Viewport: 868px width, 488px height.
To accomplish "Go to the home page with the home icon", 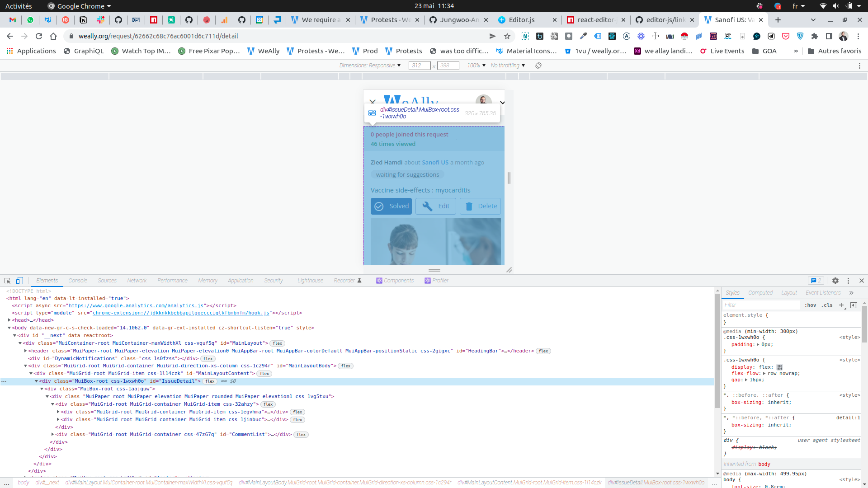I will [x=53, y=36].
